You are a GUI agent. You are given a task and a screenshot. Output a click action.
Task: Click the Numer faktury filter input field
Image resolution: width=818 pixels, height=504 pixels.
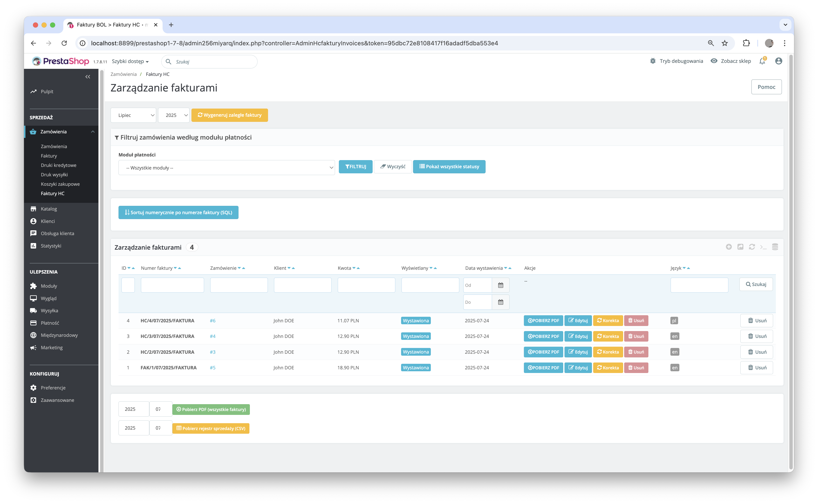172,285
